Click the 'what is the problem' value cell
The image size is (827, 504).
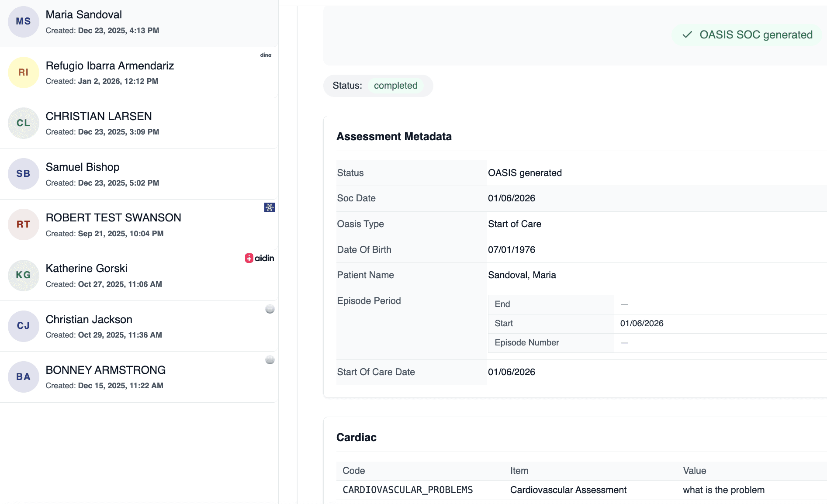point(724,490)
